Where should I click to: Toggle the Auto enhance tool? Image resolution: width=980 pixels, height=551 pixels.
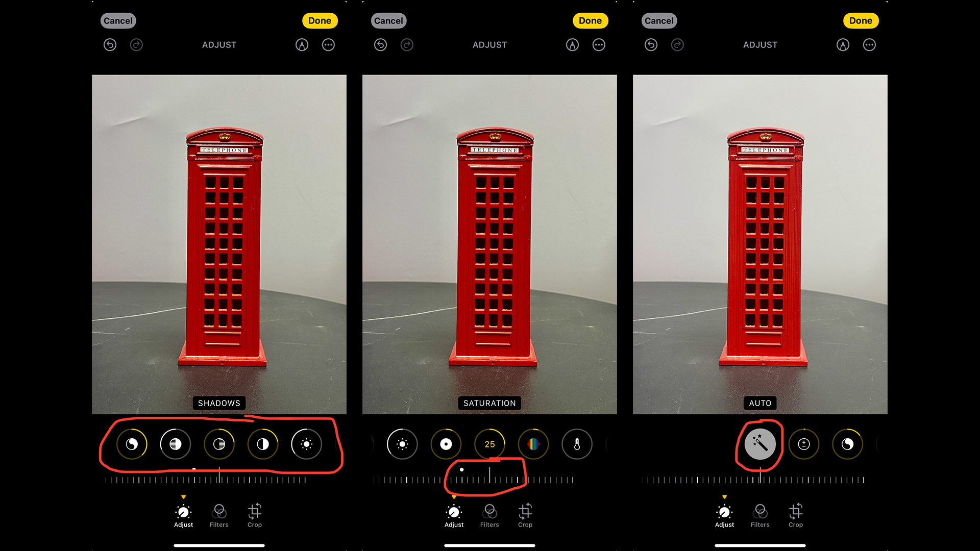(760, 443)
